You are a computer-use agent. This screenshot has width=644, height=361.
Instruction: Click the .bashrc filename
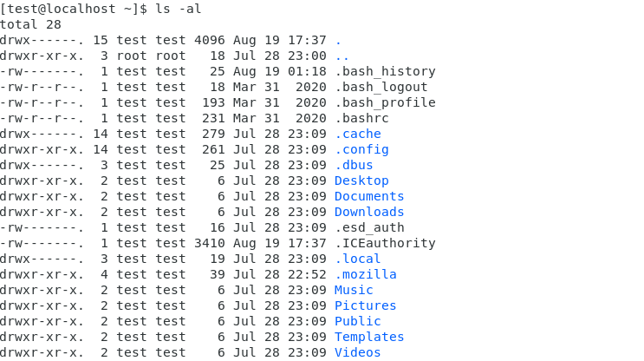(361, 118)
